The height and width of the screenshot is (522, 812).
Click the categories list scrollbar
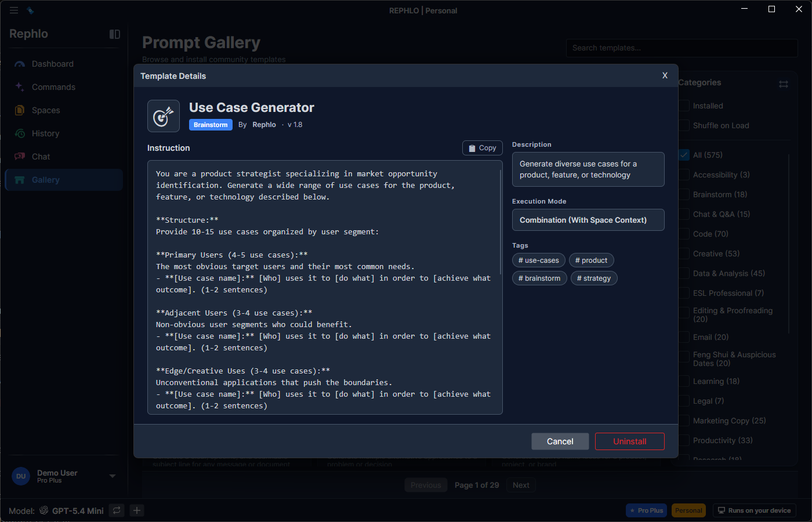click(x=789, y=244)
